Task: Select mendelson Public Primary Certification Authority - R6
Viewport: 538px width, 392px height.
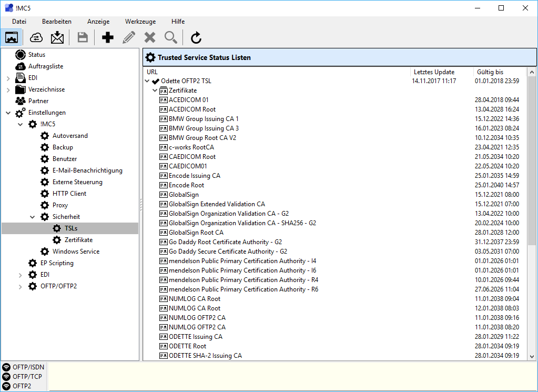Action: point(243,289)
